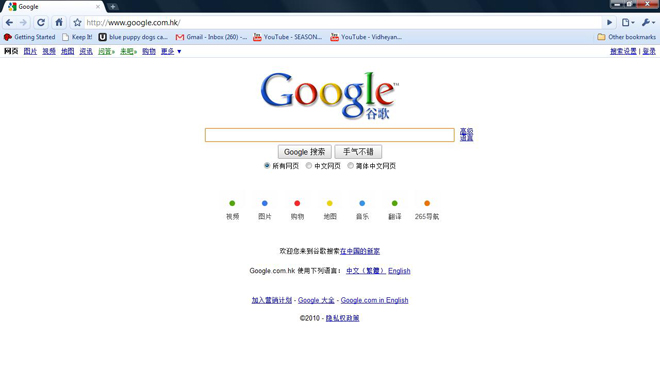
Task: Open the 加入营销计划 link
Action: (272, 300)
